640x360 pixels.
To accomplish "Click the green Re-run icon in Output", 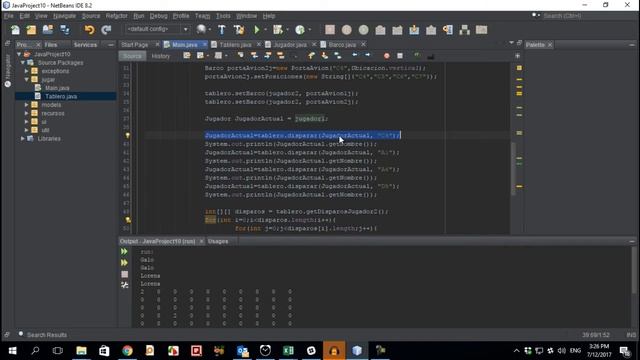I will [124, 252].
